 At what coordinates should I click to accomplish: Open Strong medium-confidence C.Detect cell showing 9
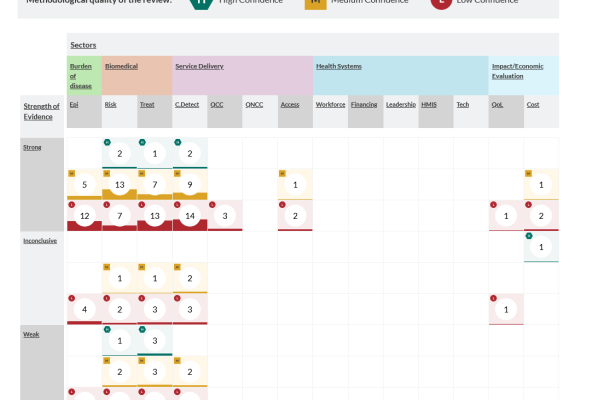(190, 184)
